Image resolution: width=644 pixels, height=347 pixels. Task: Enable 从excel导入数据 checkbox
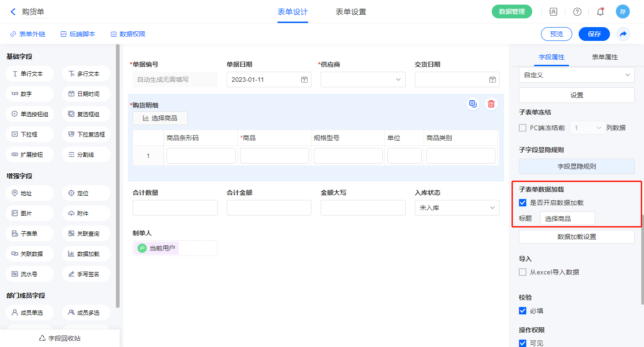[523, 272]
